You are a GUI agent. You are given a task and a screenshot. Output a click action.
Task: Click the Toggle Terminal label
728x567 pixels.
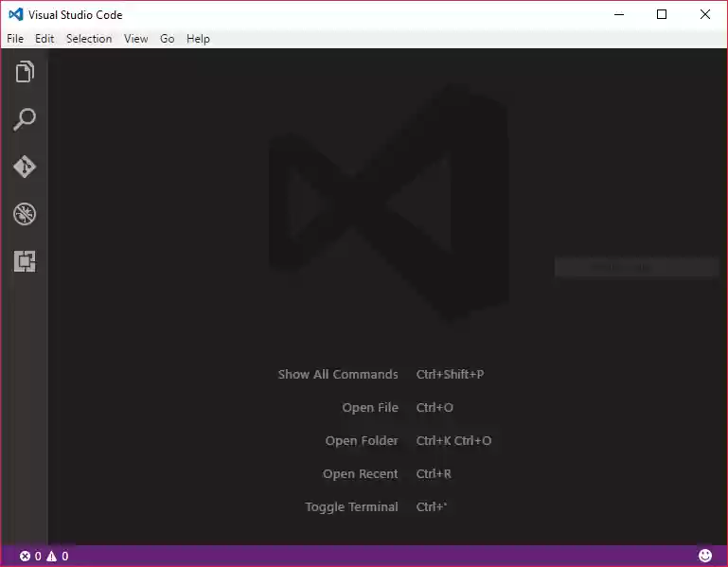(x=351, y=507)
